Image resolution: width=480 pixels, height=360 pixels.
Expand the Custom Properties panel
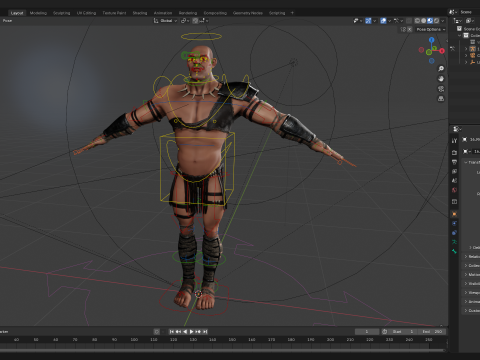(472, 310)
